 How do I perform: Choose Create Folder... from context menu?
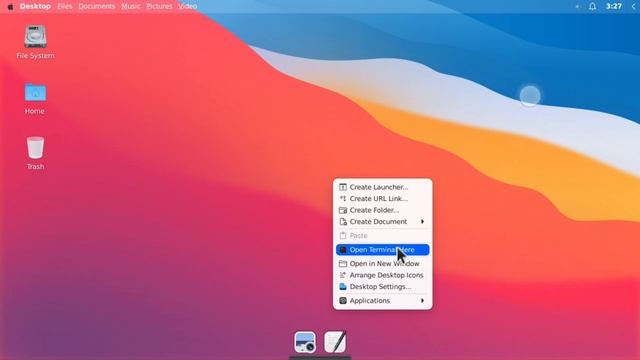tap(382, 210)
